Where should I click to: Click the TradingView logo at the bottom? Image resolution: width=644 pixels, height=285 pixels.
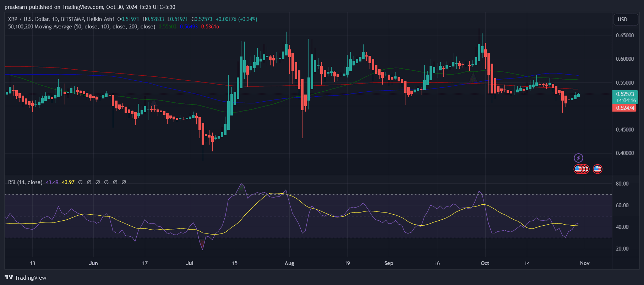pyautogui.click(x=26, y=278)
